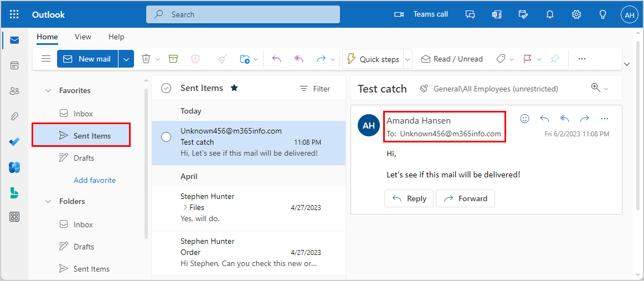Toggle the navigation pane hamburger button
This screenshot has width=644, height=281.
click(x=46, y=59)
